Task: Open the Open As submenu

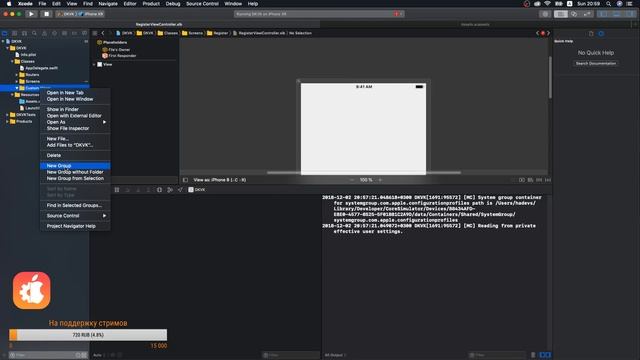Action: point(75,122)
